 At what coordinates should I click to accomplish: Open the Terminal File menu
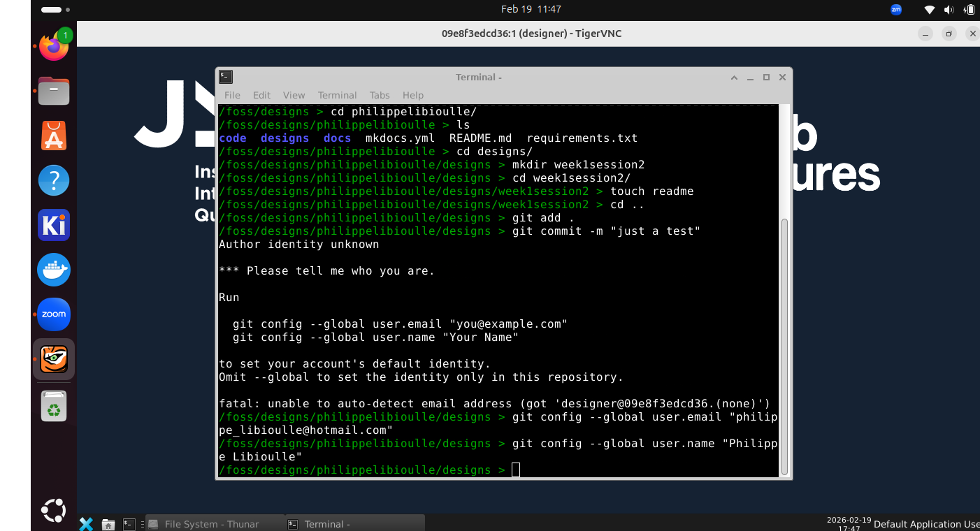[x=232, y=95]
